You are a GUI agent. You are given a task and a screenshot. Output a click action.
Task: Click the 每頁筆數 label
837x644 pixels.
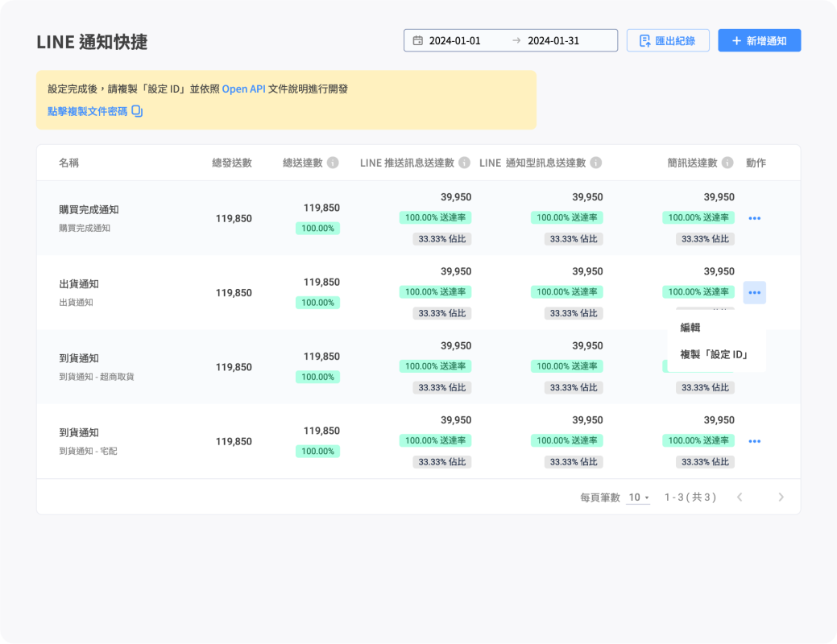coord(600,497)
